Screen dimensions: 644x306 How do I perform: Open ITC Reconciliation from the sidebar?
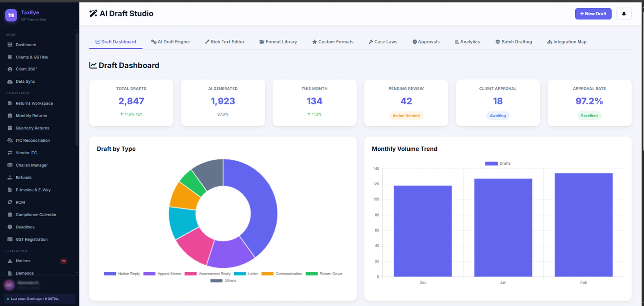[33, 140]
